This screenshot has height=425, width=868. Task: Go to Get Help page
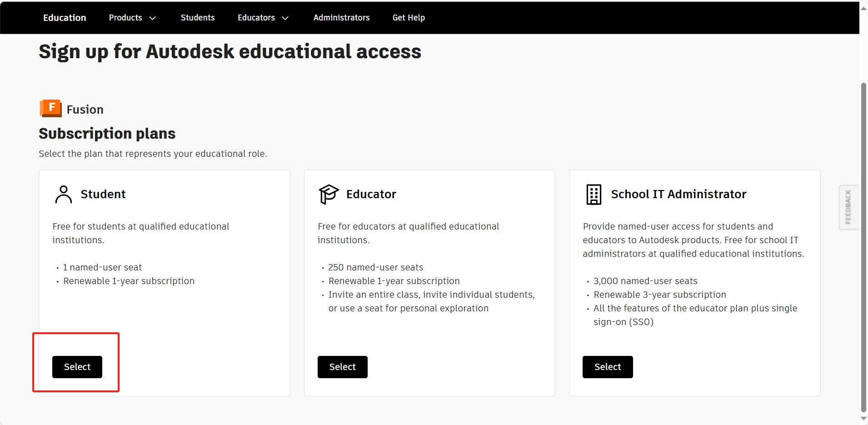409,18
